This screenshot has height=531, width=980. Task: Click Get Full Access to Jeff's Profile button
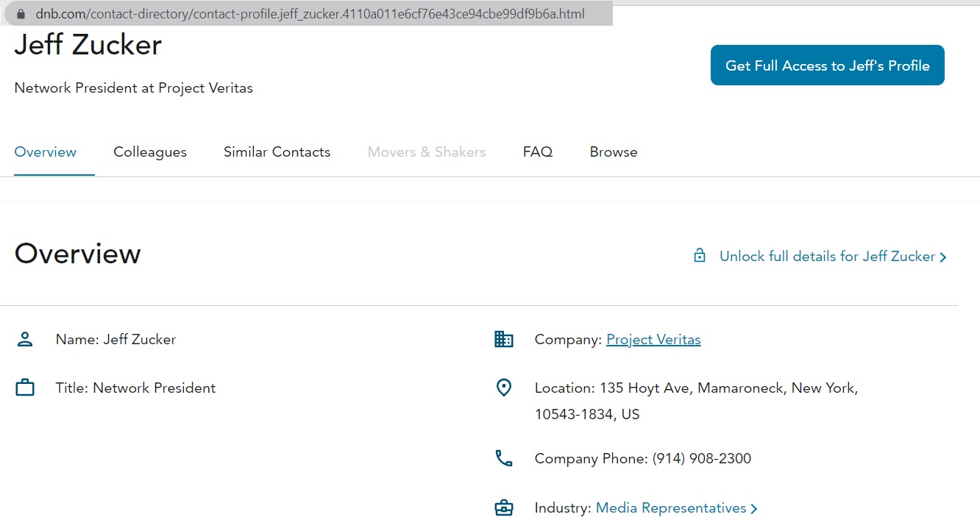(828, 65)
